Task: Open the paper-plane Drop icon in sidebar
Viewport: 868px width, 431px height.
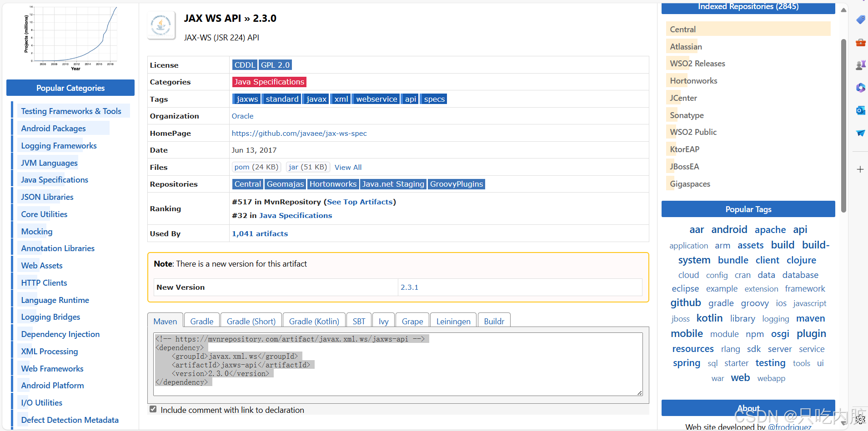Action: [860, 133]
